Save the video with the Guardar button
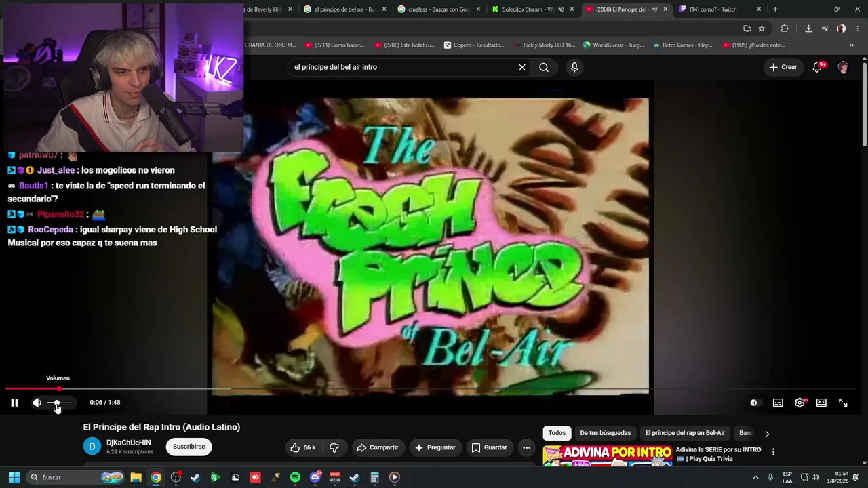Viewport: 868px width, 488px height. 489,447
